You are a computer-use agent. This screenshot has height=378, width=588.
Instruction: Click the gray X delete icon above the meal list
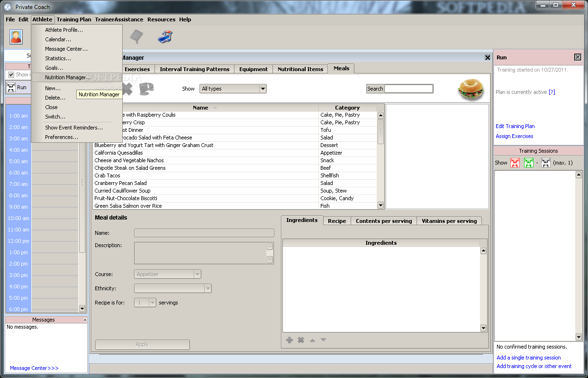127,88
